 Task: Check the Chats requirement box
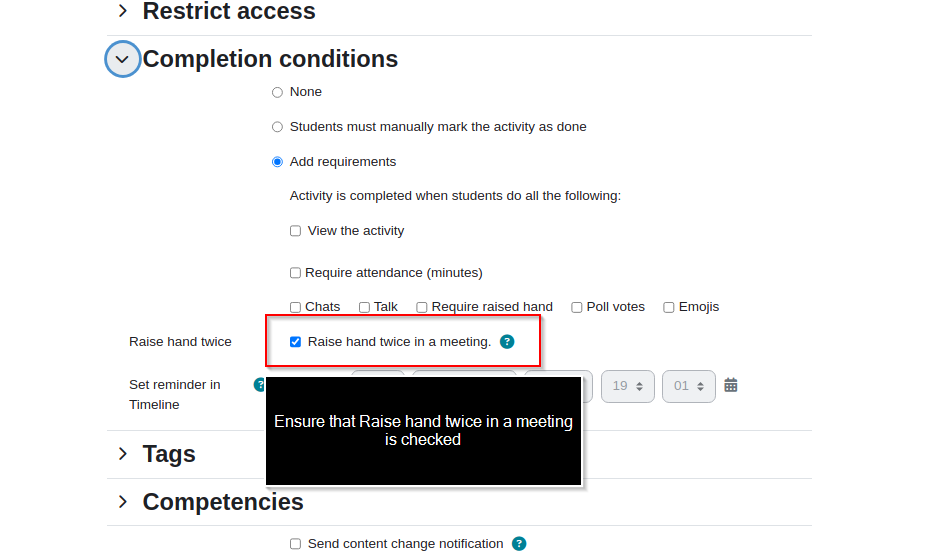pyautogui.click(x=295, y=307)
